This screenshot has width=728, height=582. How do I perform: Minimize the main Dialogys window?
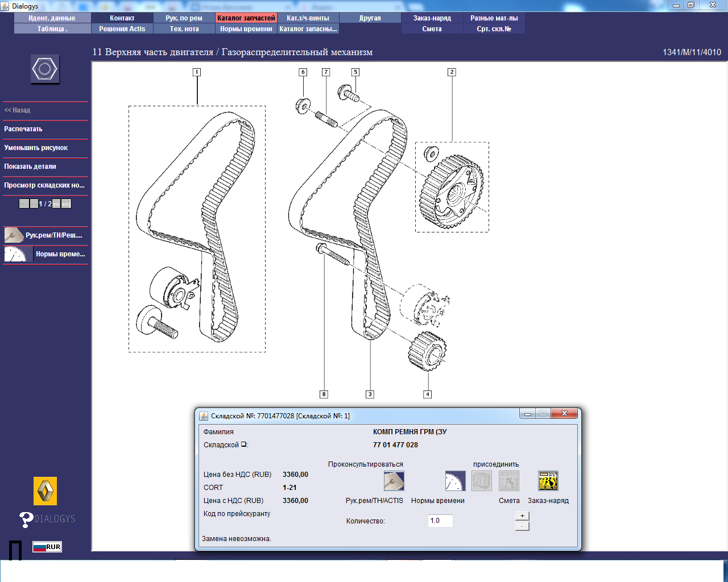[x=676, y=5]
